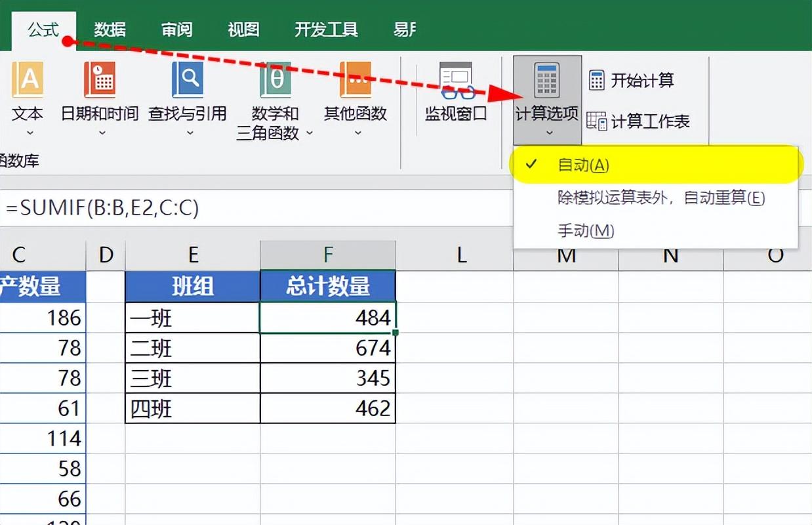812x525 pixels.
Task: Click the 查找与引用 functions icon
Action: [x=188, y=80]
